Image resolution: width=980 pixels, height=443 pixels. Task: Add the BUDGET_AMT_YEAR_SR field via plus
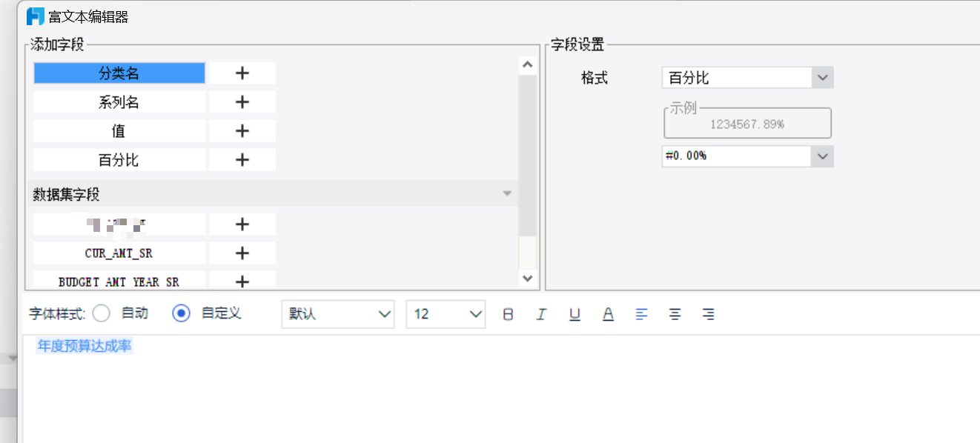[x=242, y=280]
